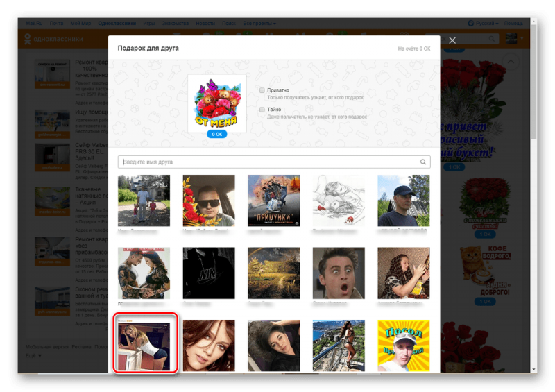The height and width of the screenshot is (392, 555).
Task: Select friend photo of man in blue cap
Action: coord(404,201)
